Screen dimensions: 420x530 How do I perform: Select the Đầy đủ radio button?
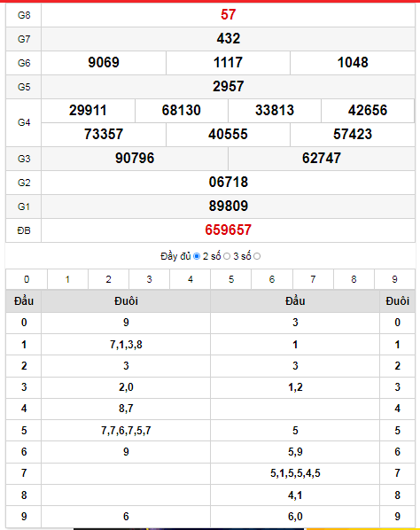click(197, 256)
